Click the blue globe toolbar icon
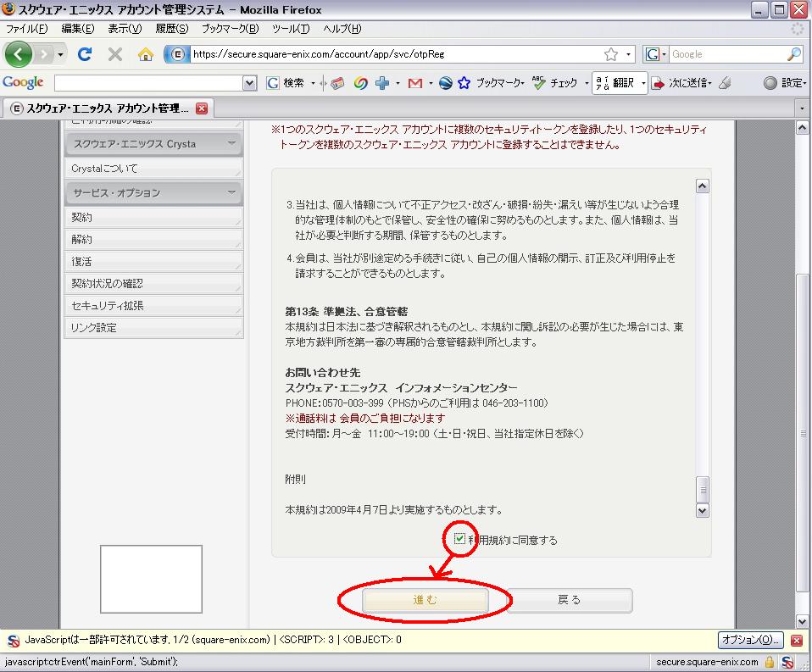This screenshot has width=812, height=672. click(445, 83)
